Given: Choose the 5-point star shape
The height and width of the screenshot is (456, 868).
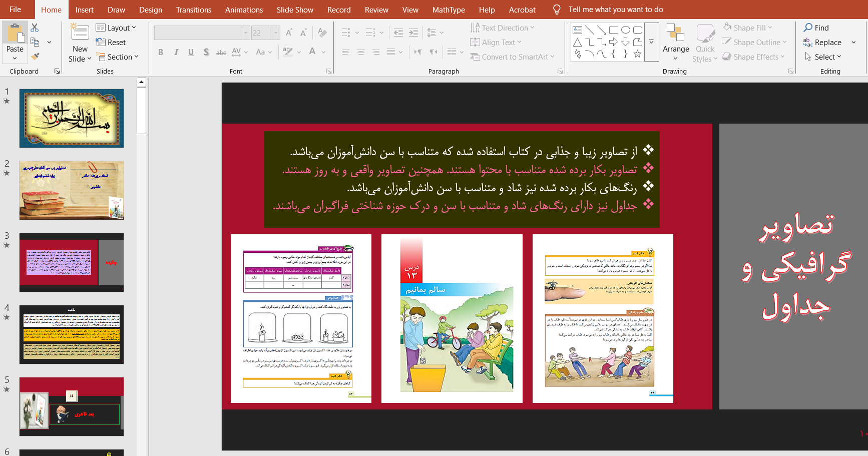Looking at the screenshot, I should click(x=637, y=54).
